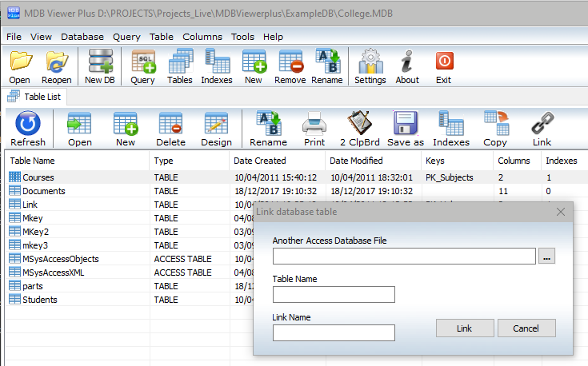The height and width of the screenshot is (366, 588).
Task: Select the MSysAccessXML row
Action: pyautogui.click(x=130, y=273)
